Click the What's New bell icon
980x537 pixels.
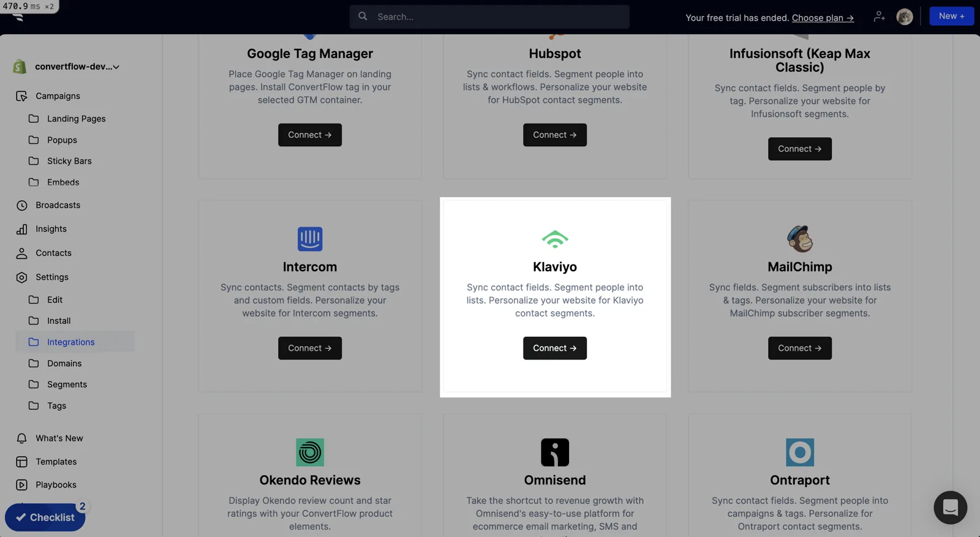tap(21, 438)
